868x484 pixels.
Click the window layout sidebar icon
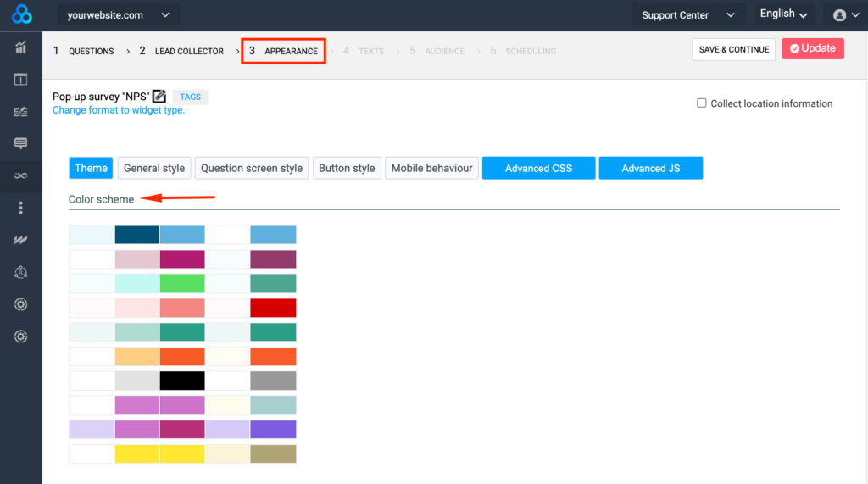coord(21,80)
